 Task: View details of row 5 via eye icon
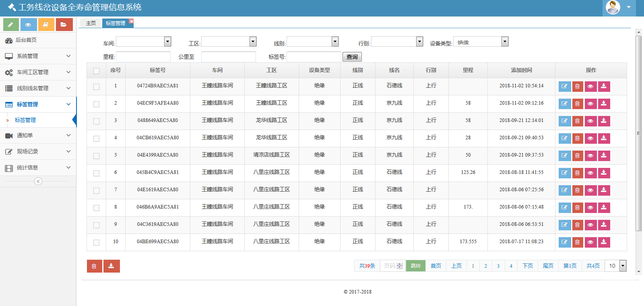[x=590, y=155]
